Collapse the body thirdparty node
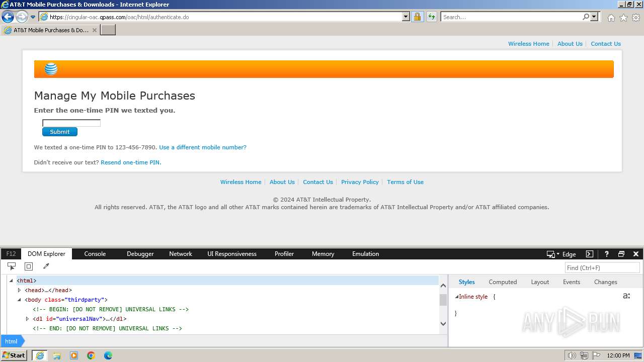Screen dimensions: 644x362 (x=19, y=300)
